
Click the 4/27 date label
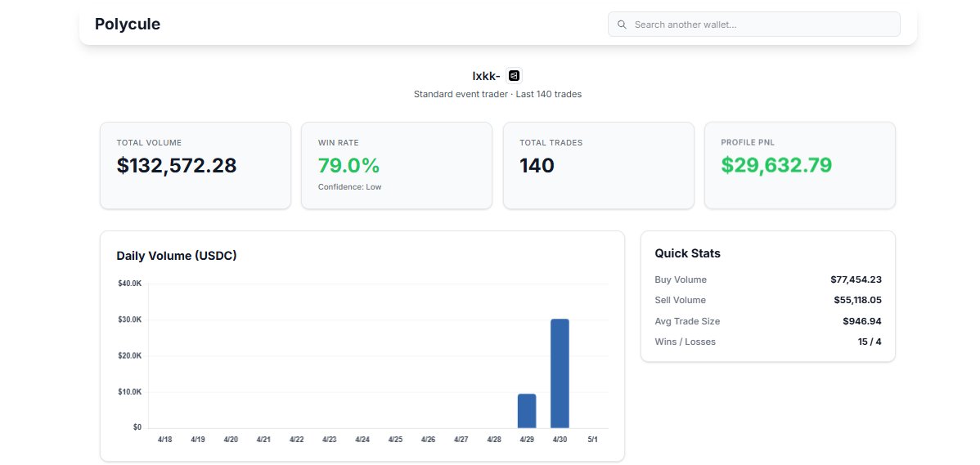click(461, 440)
